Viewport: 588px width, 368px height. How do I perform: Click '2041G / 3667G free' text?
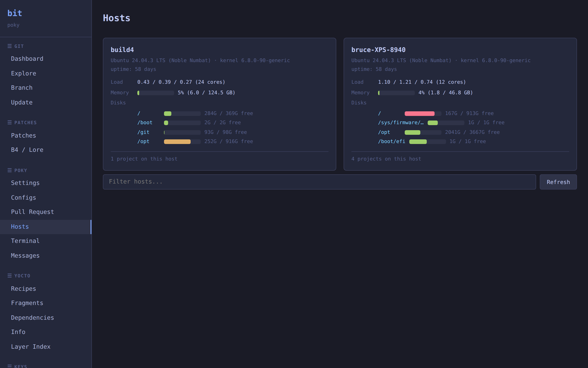click(x=472, y=132)
